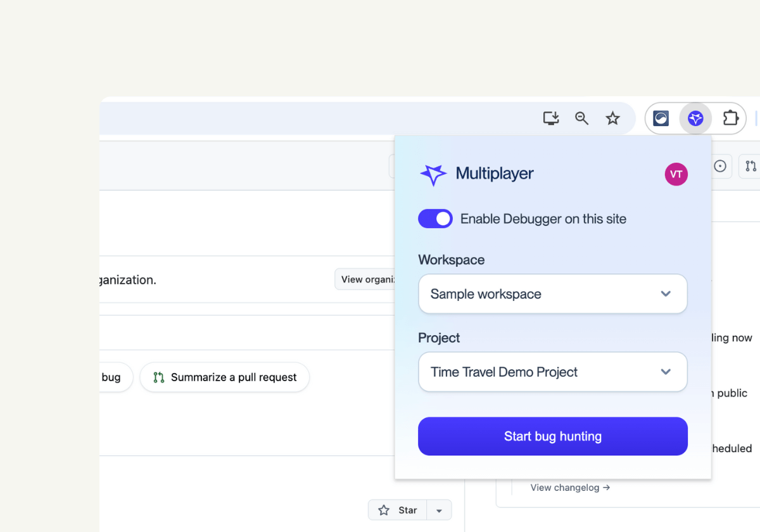Open the Time Travel Demo Project dropdown
This screenshot has height=532, width=760.
(x=552, y=372)
